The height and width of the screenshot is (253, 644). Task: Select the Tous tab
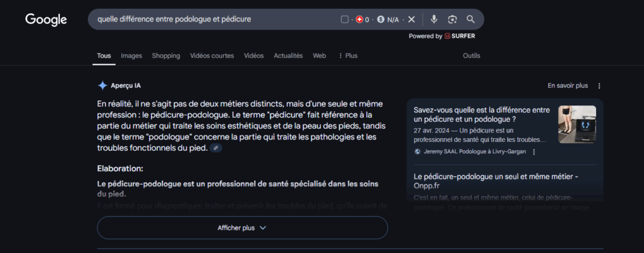(104, 56)
